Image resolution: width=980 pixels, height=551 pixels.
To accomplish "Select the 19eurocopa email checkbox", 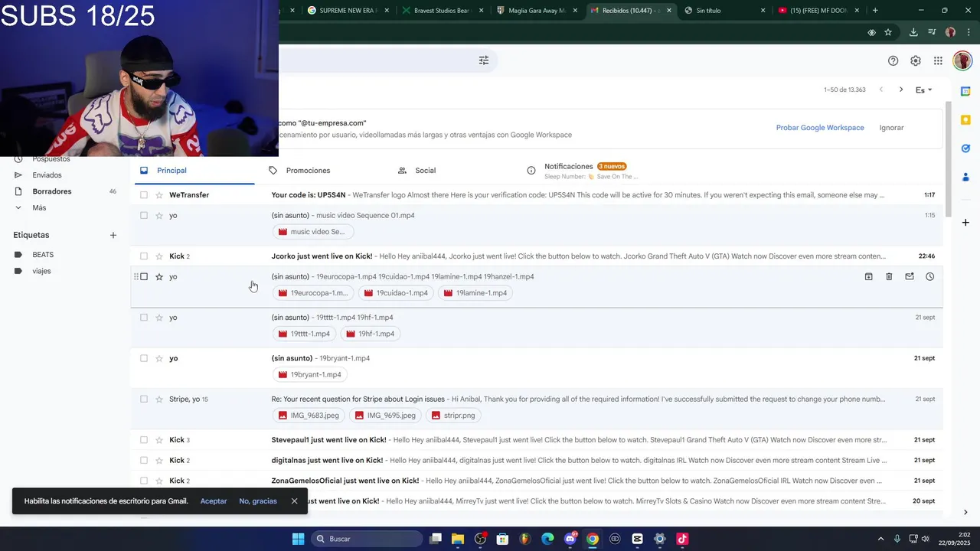I will click(144, 276).
